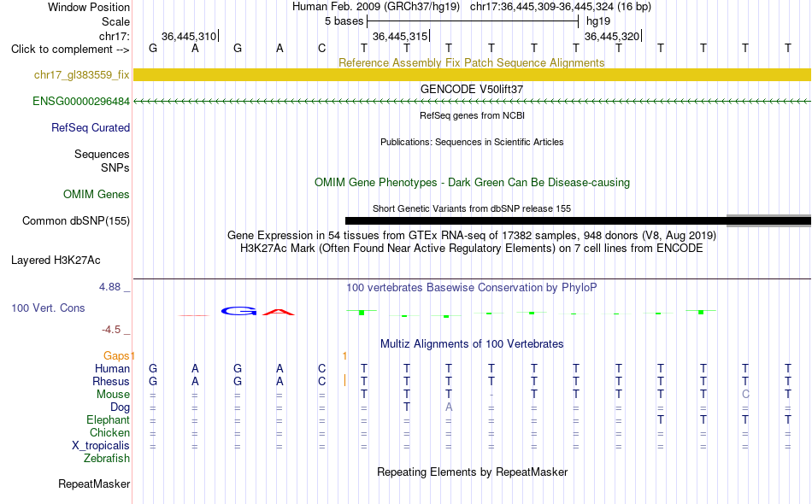Click the yellow chr17_gl383559_fix alignment bar
The width and height of the screenshot is (812, 504).
point(472,74)
